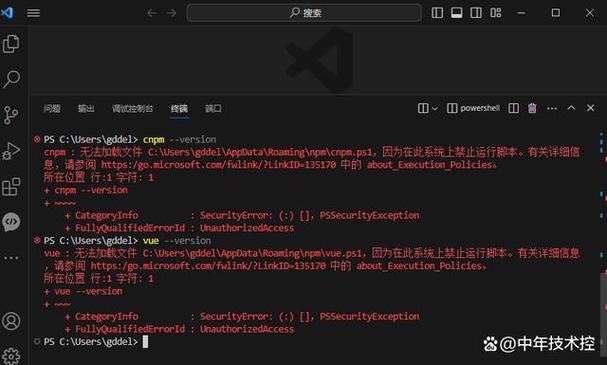Minimize the VS Code window

coord(521,13)
